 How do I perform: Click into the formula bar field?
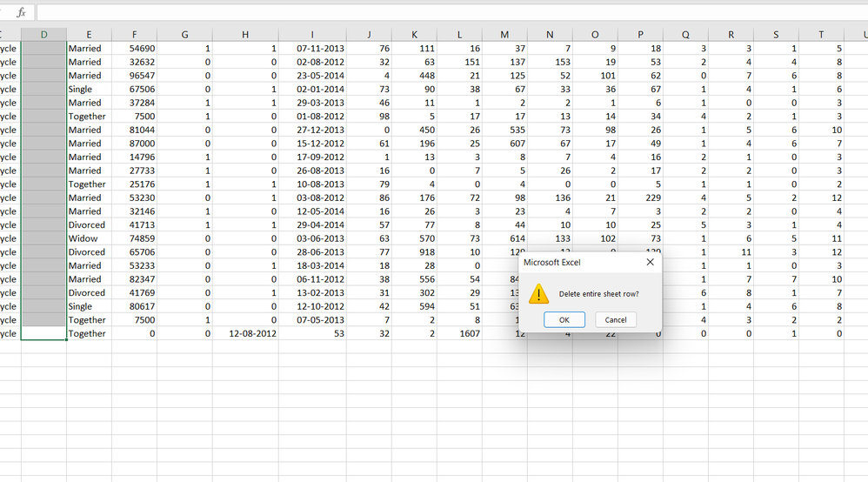coord(451,12)
